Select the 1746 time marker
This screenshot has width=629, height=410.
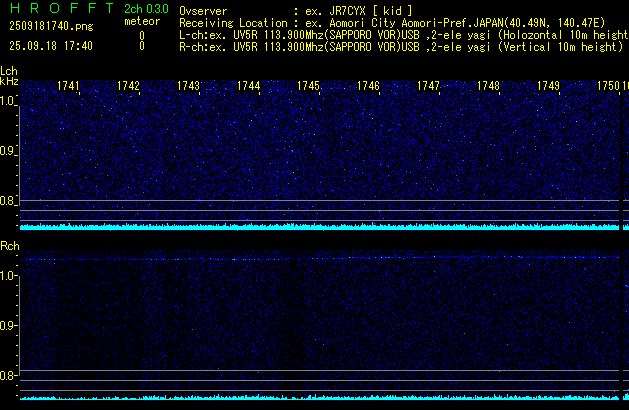pyautogui.click(x=368, y=87)
